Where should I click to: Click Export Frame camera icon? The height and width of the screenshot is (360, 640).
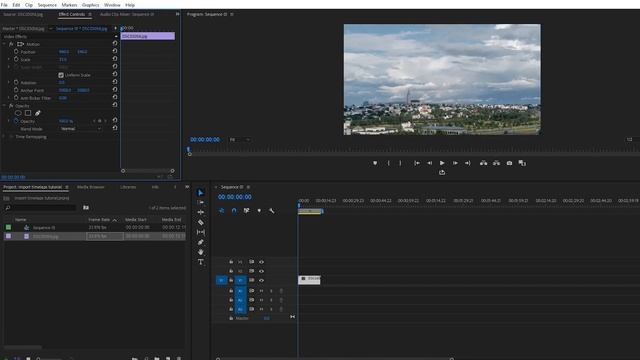[509, 163]
